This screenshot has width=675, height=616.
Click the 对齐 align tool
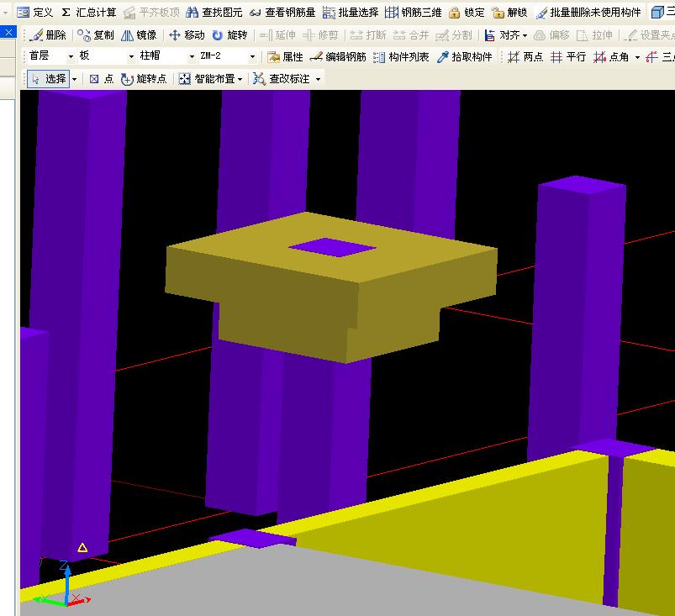click(x=502, y=34)
